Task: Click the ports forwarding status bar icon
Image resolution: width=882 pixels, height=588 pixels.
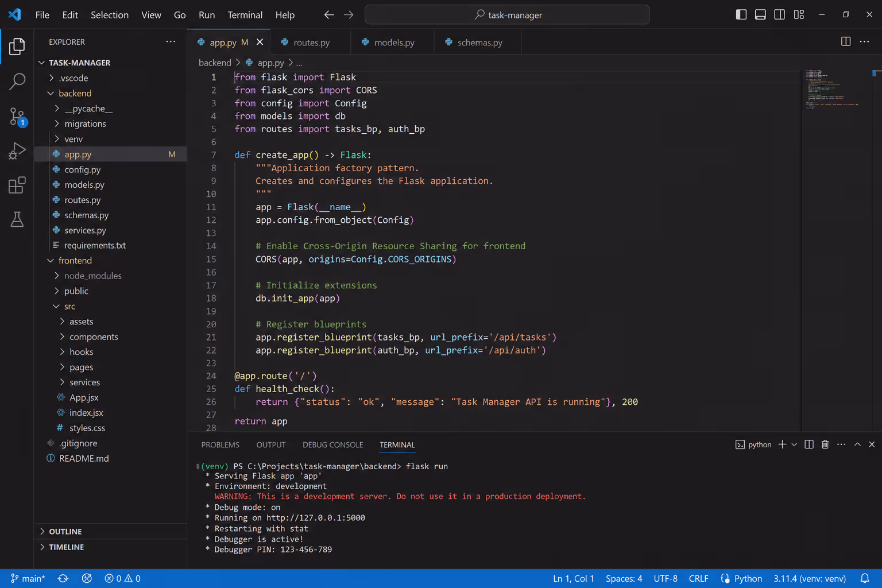Action: pos(87,578)
